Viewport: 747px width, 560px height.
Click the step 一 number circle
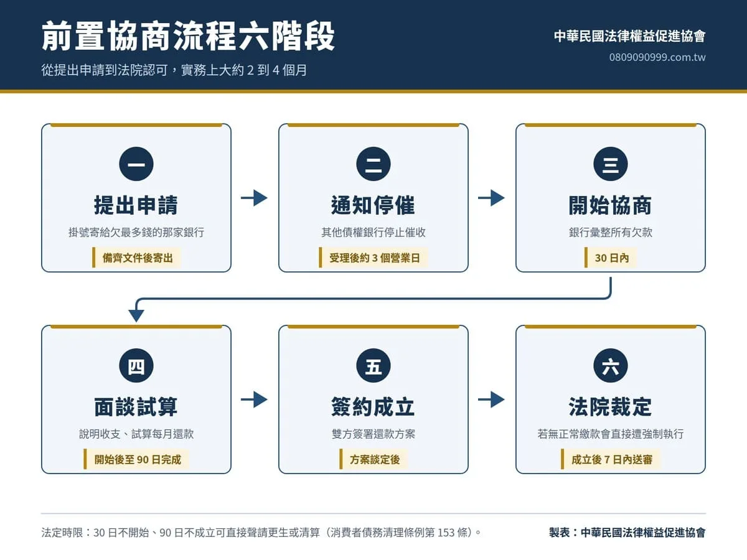pos(136,164)
